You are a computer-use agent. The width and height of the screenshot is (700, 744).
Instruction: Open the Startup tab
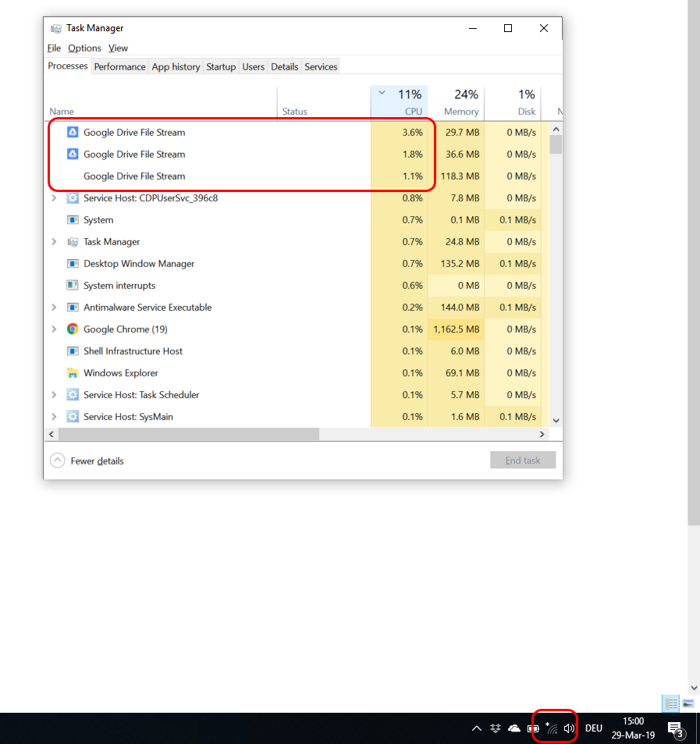221,67
